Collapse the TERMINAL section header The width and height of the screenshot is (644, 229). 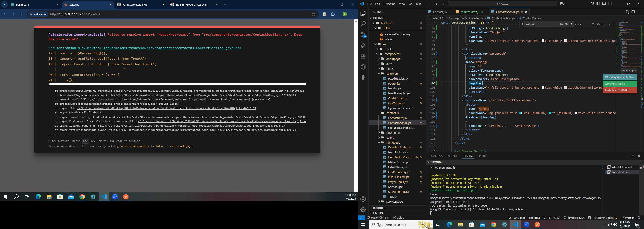pyautogui.click(x=437, y=162)
